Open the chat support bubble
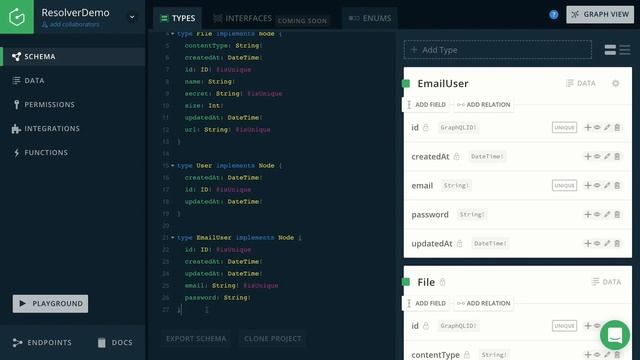Screen dimensions: 640x360 click(615, 335)
